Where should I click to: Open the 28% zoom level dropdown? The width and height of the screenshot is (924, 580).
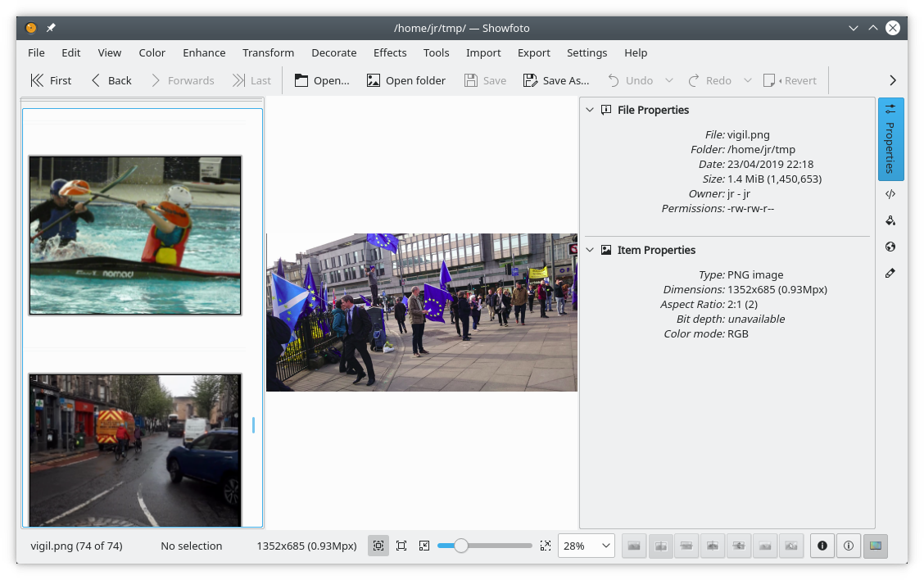(586, 546)
